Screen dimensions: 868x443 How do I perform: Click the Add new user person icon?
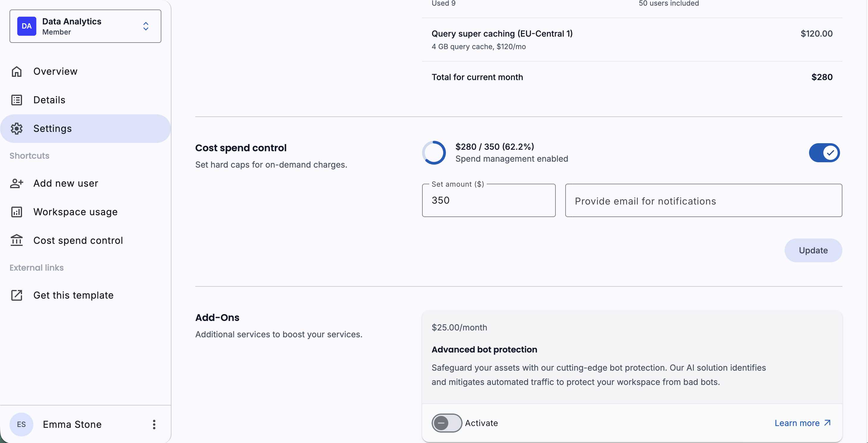click(x=16, y=183)
